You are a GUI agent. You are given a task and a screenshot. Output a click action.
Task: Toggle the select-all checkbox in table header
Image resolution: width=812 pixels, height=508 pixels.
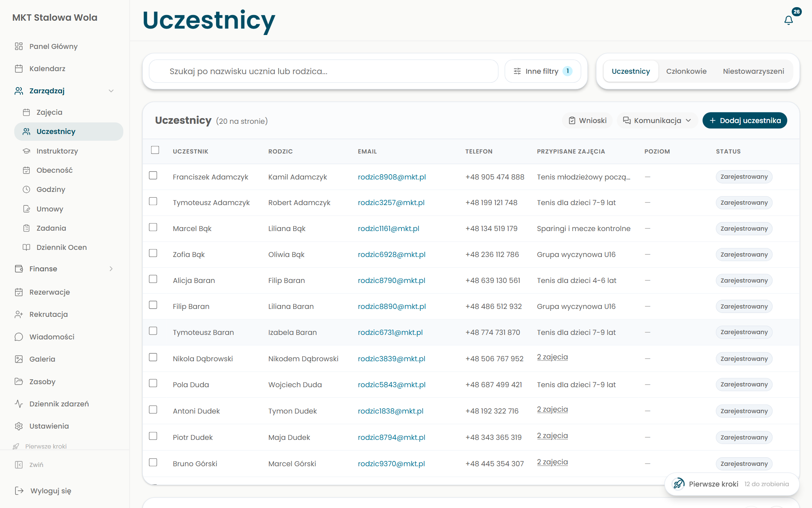155,150
